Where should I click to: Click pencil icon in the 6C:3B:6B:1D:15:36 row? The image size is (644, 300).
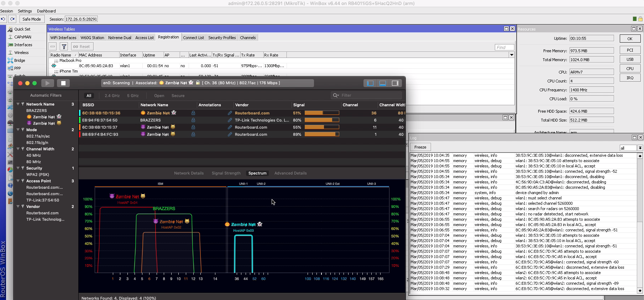point(230,113)
